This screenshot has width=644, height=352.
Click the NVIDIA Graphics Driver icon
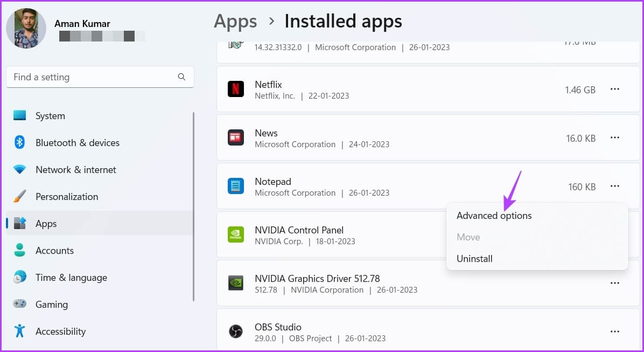click(x=236, y=283)
